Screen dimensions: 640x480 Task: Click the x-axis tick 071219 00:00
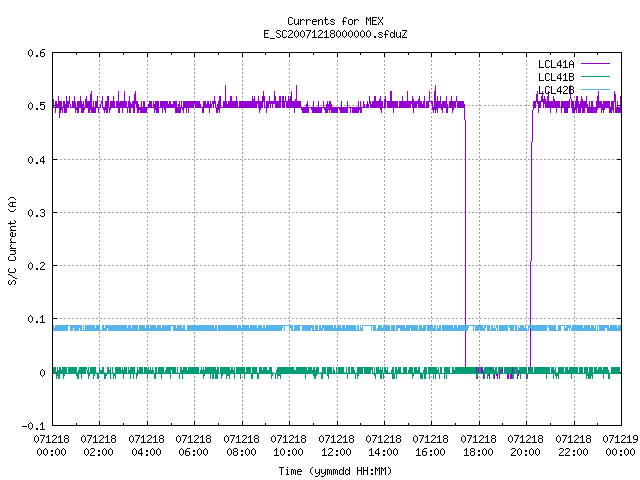(620, 445)
